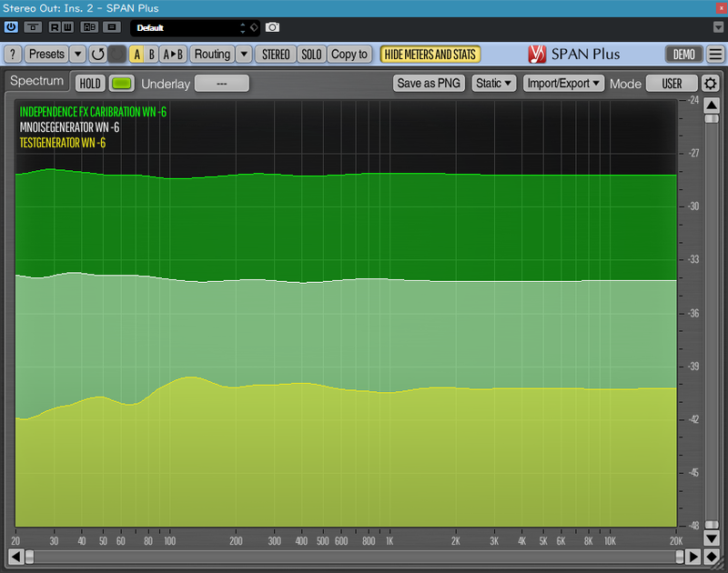Select state B
The height and width of the screenshot is (573, 728).
point(151,55)
